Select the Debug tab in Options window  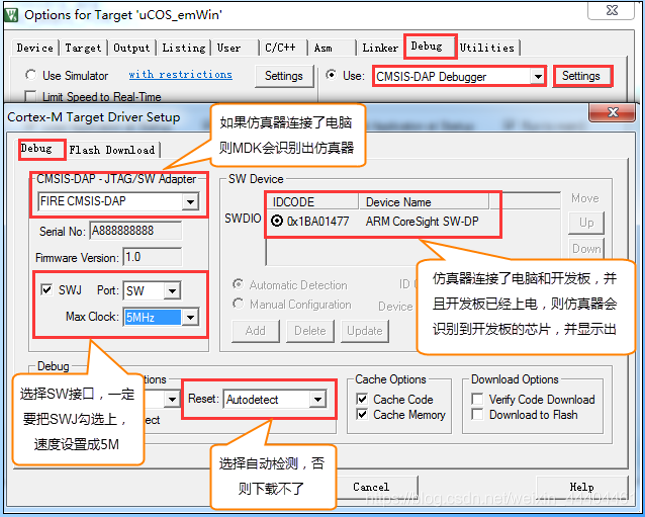coord(427,46)
